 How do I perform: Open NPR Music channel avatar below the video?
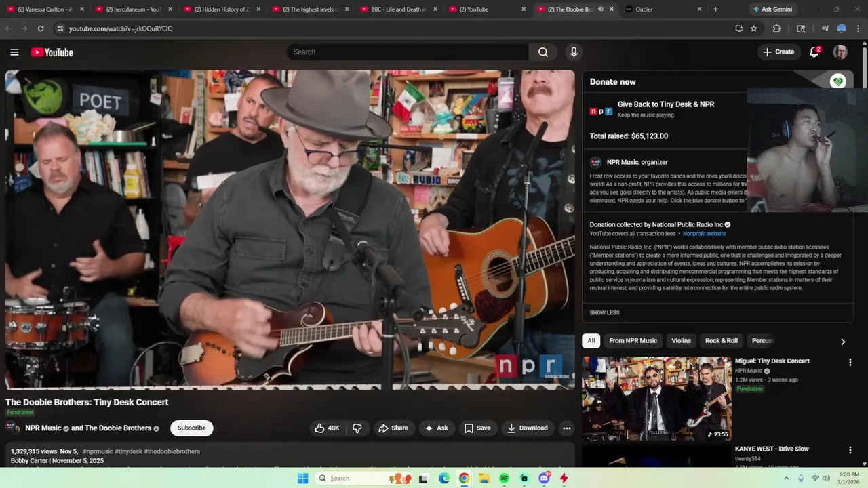[x=12, y=428]
